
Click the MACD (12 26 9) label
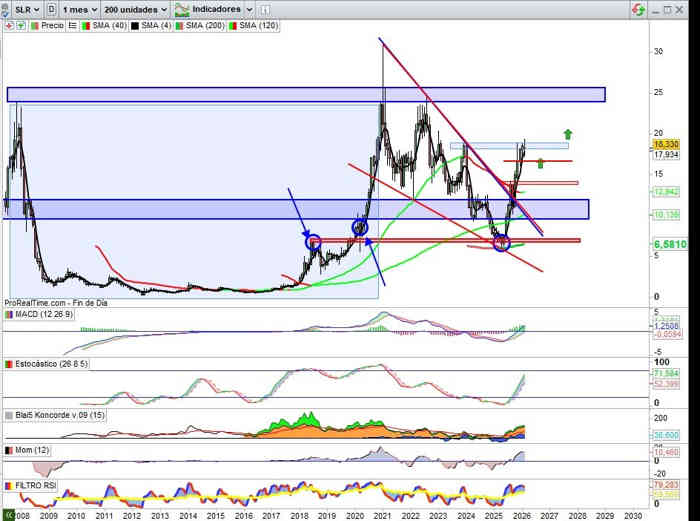click(42, 314)
